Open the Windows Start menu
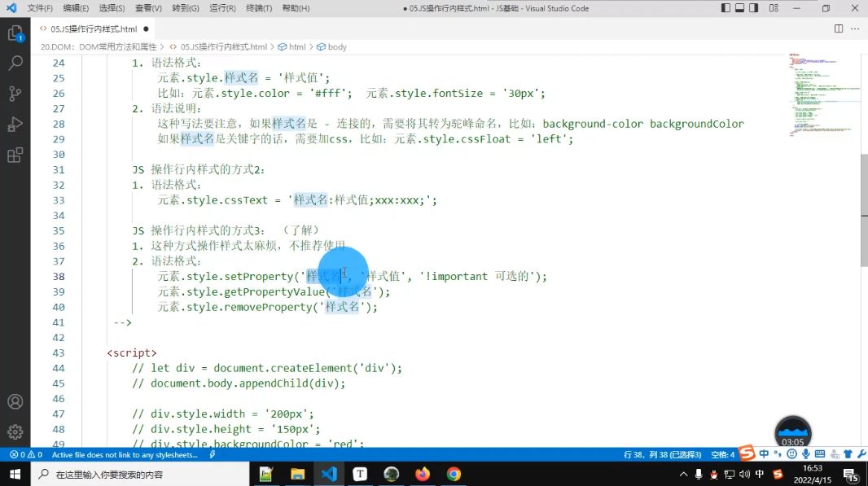868x486 pixels. pos(15,475)
